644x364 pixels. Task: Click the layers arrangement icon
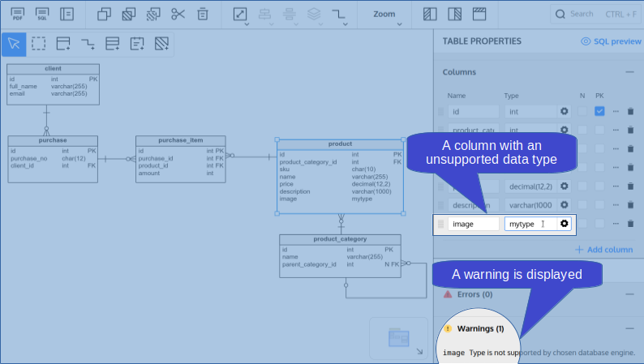tap(314, 14)
